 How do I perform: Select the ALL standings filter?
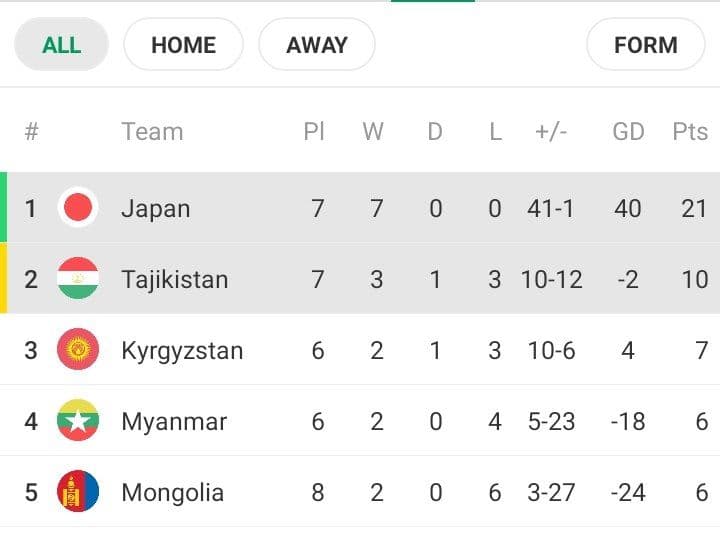[62, 45]
